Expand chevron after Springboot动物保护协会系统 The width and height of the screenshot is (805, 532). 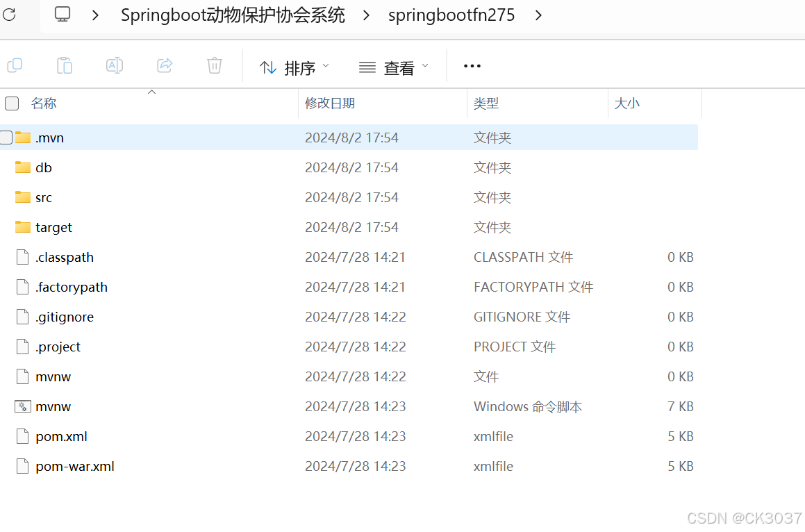(x=366, y=15)
